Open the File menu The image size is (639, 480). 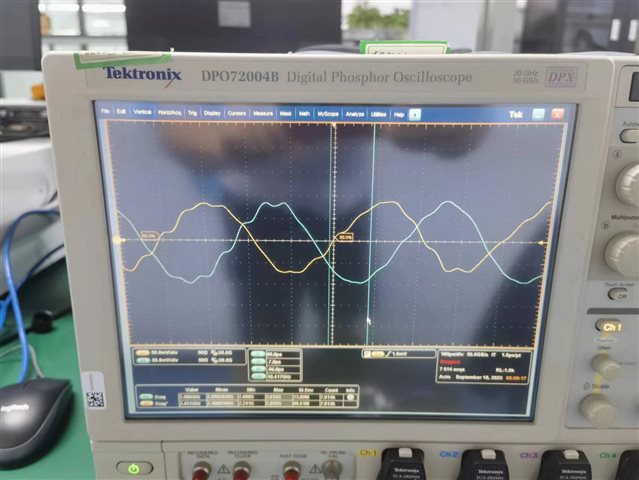(105, 111)
